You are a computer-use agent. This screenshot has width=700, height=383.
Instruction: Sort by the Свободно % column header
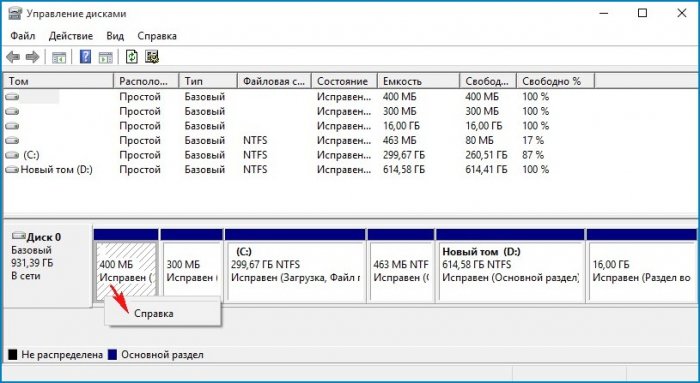[x=555, y=81]
